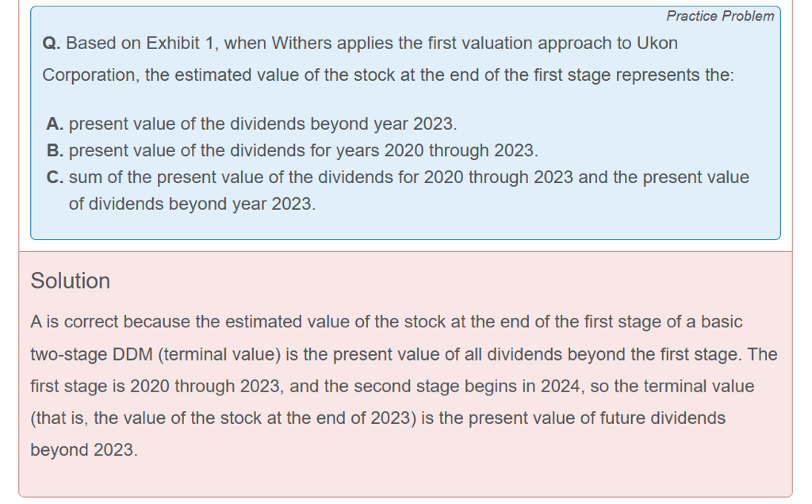
Task: Click the word 'Ukon' in the question
Action: (x=657, y=44)
